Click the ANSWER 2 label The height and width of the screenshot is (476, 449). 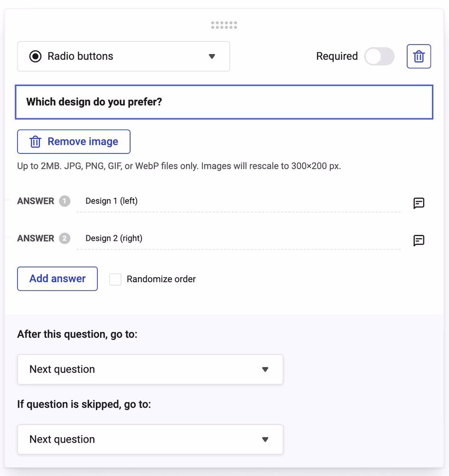coord(44,238)
